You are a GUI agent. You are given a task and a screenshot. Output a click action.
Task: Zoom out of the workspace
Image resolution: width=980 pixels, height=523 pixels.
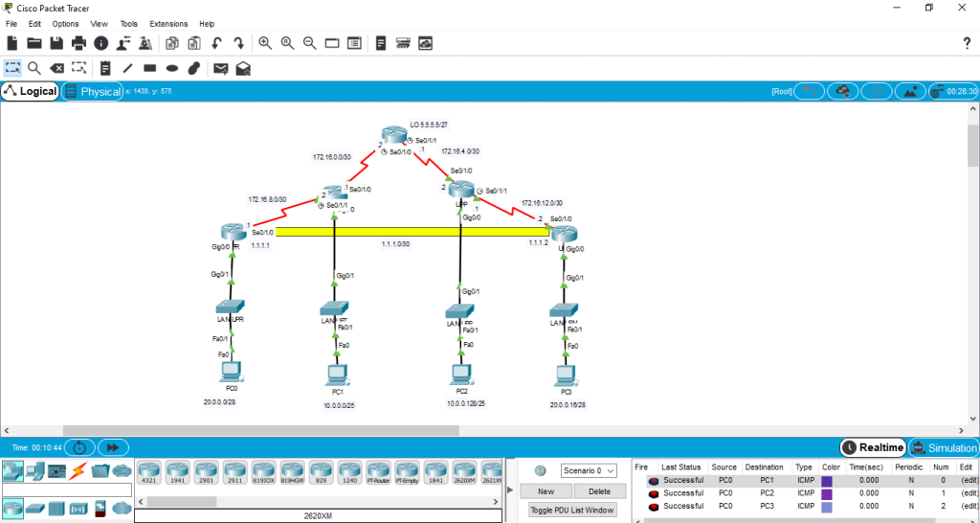[309, 43]
